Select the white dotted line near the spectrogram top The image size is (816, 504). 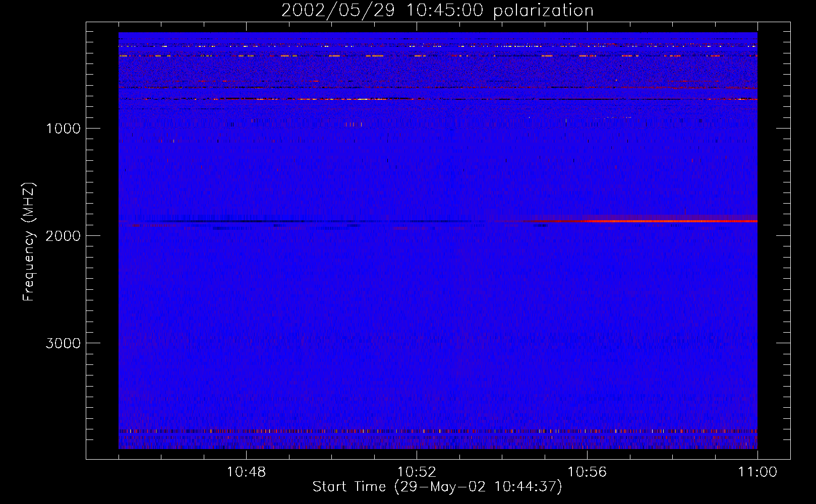pos(438,46)
